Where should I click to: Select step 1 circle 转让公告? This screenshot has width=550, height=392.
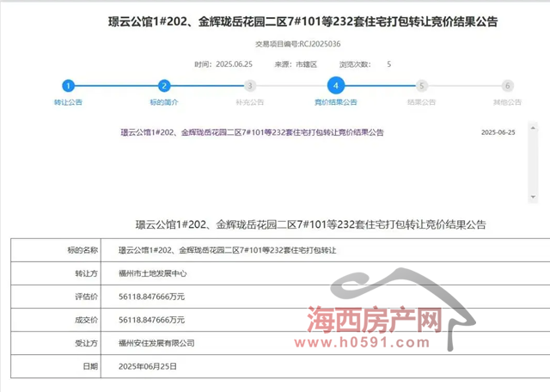(x=68, y=86)
